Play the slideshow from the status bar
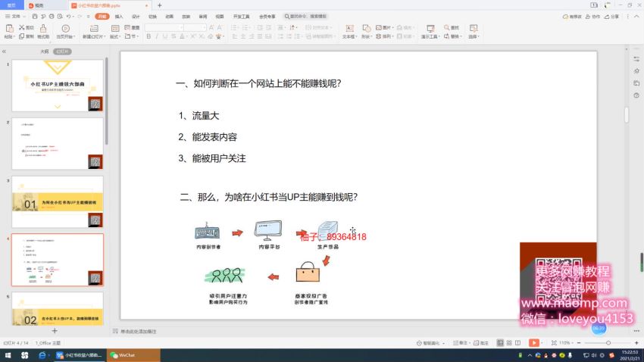644x362 pixels. point(534,343)
